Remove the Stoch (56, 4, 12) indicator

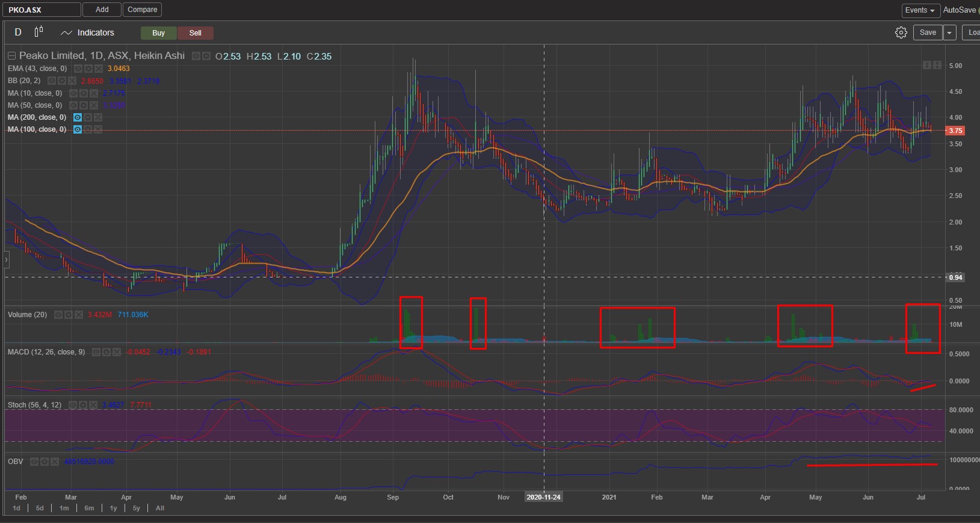(93, 405)
